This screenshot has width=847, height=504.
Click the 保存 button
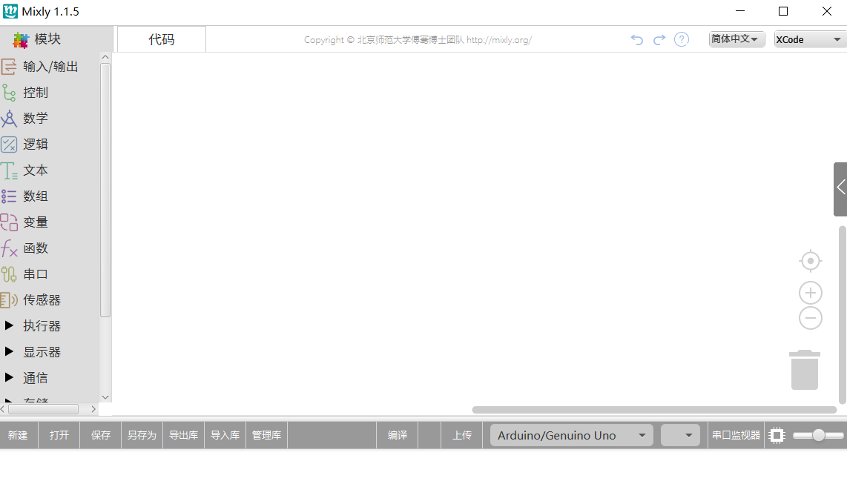coord(101,436)
